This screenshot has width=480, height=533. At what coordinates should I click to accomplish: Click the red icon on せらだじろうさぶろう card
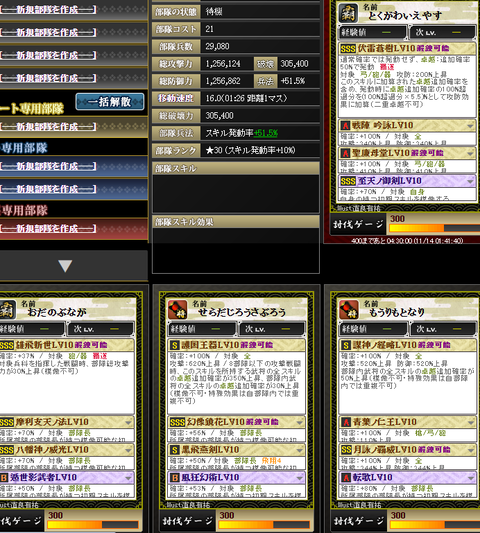pyautogui.click(x=178, y=310)
